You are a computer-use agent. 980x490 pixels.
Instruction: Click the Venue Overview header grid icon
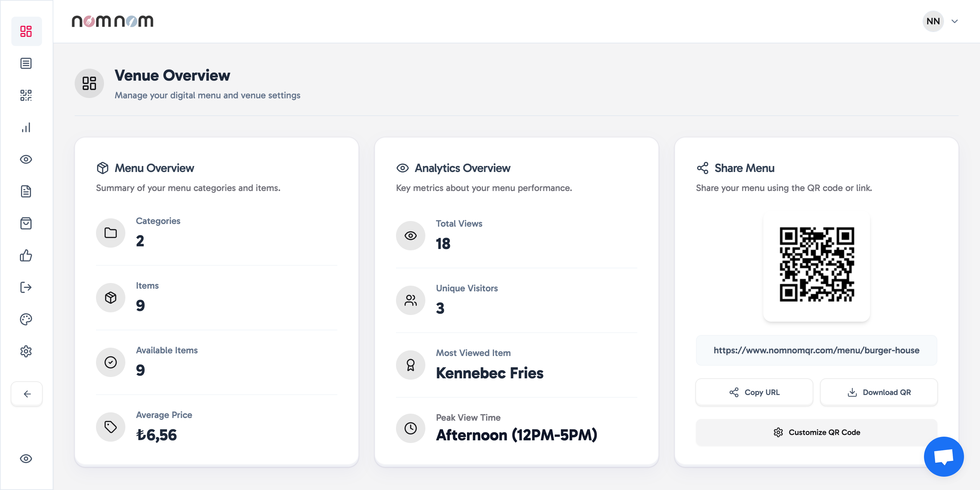[x=89, y=83]
